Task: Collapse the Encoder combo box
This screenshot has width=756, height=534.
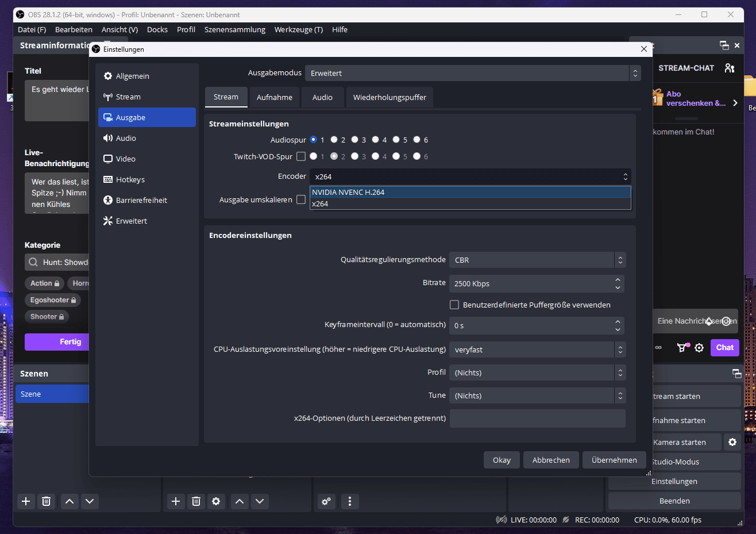Action: click(470, 176)
